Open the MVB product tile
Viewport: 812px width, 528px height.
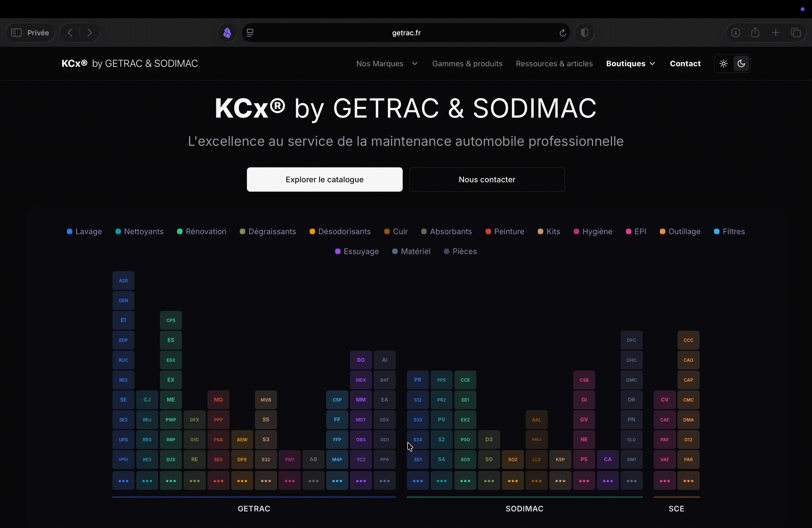pos(266,400)
